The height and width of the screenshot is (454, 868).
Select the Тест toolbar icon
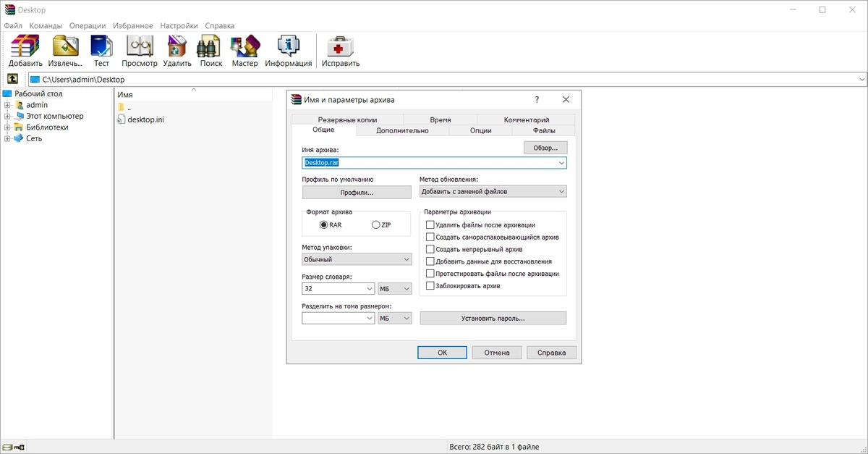pyautogui.click(x=101, y=46)
